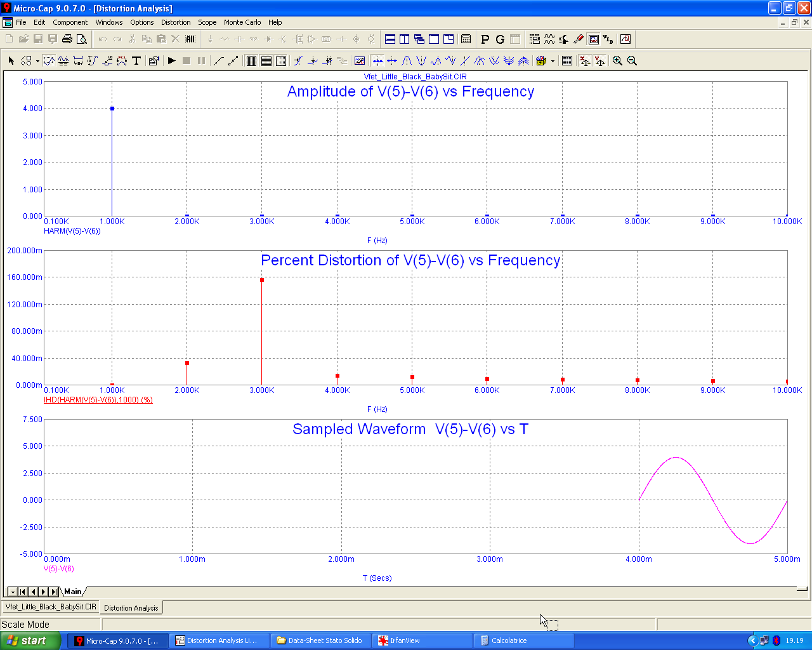The image size is (812, 650).
Task: Expand the shapes mode dropdown arrow
Action: point(37,61)
